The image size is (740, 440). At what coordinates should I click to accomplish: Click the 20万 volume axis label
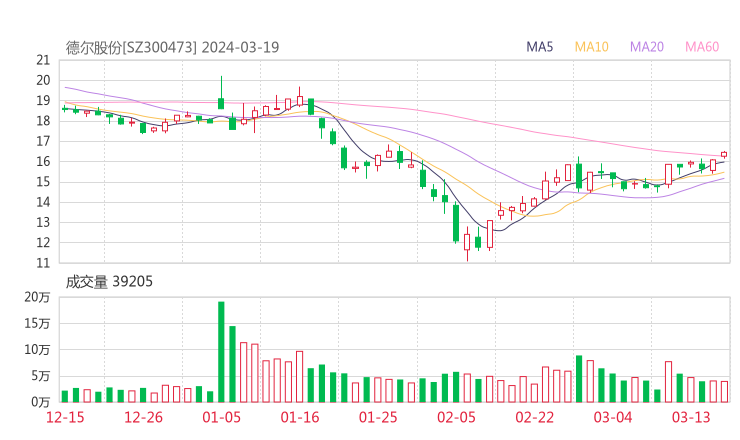point(37,297)
